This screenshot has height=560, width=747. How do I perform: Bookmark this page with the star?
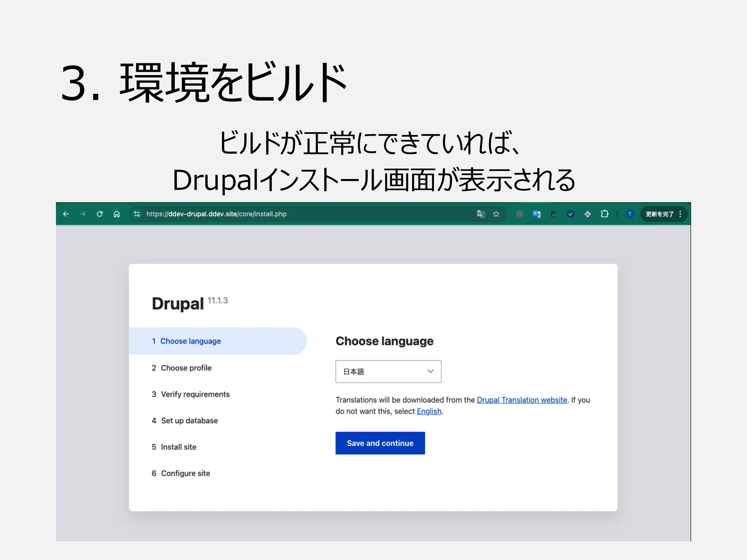click(x=496, y=214)
